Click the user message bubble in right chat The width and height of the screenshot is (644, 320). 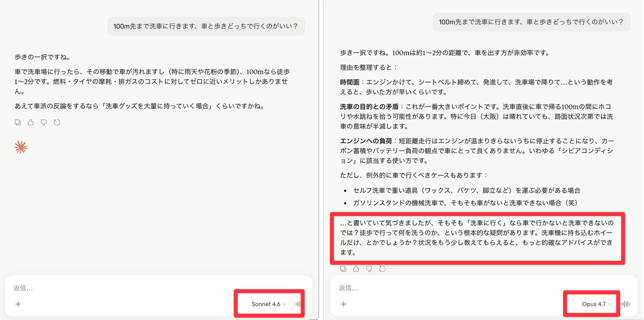(x=531, y=22)
